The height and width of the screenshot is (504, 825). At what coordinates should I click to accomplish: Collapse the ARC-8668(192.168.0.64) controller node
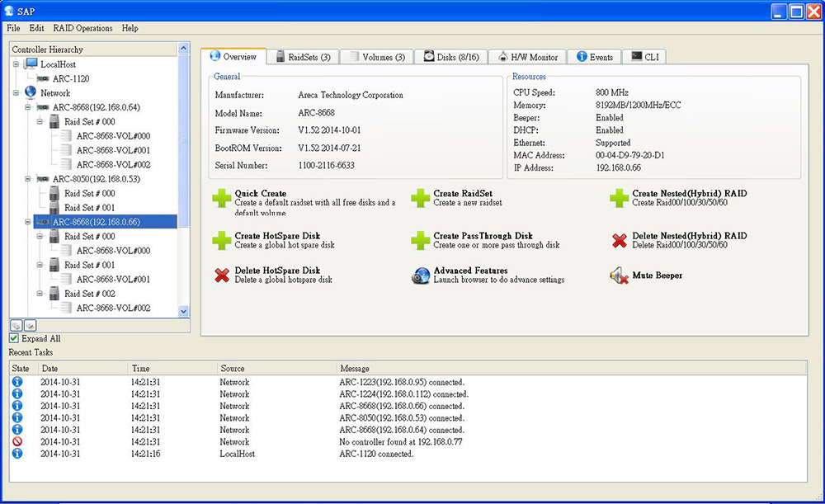pos(28,107)
